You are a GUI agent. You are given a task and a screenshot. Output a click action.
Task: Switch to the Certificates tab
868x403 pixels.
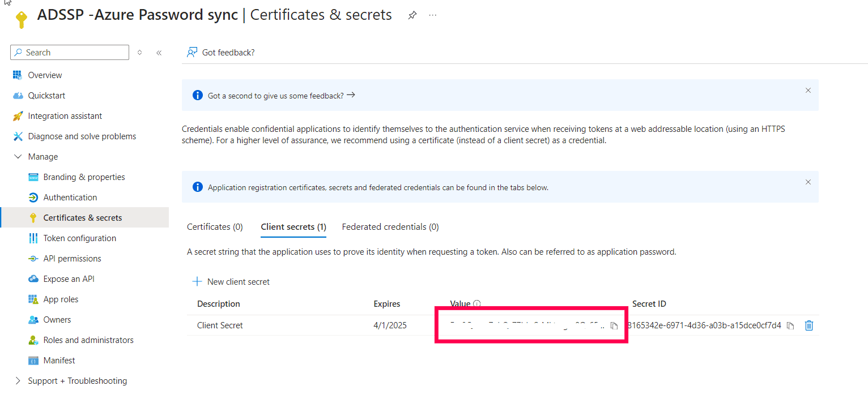pos(215,226)
